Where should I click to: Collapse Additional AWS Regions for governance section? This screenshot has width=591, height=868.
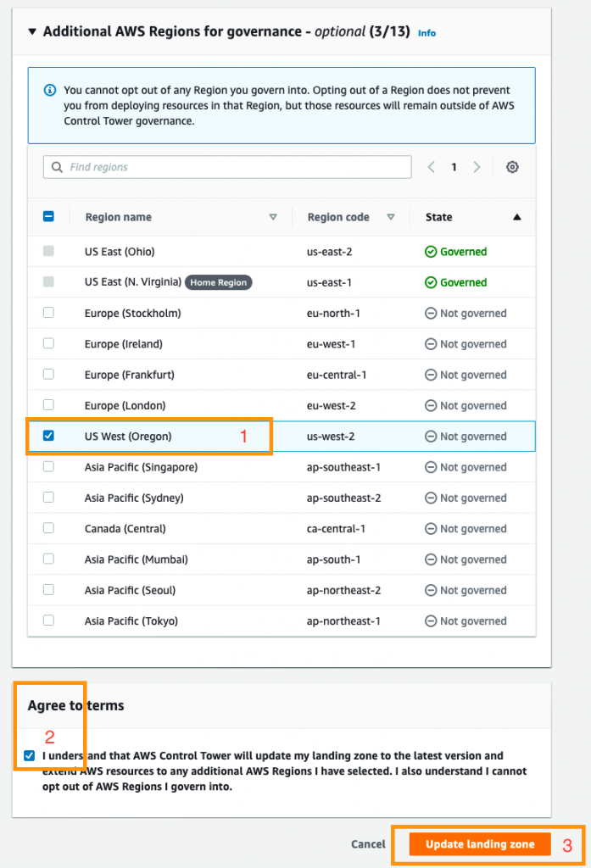(x=32, y=31)
